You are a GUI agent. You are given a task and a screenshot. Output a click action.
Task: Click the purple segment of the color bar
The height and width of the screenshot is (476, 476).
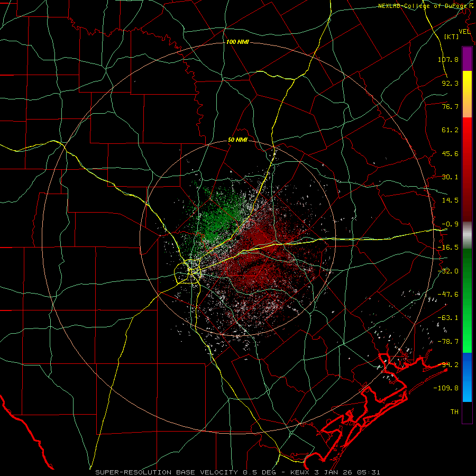[467, 59]
